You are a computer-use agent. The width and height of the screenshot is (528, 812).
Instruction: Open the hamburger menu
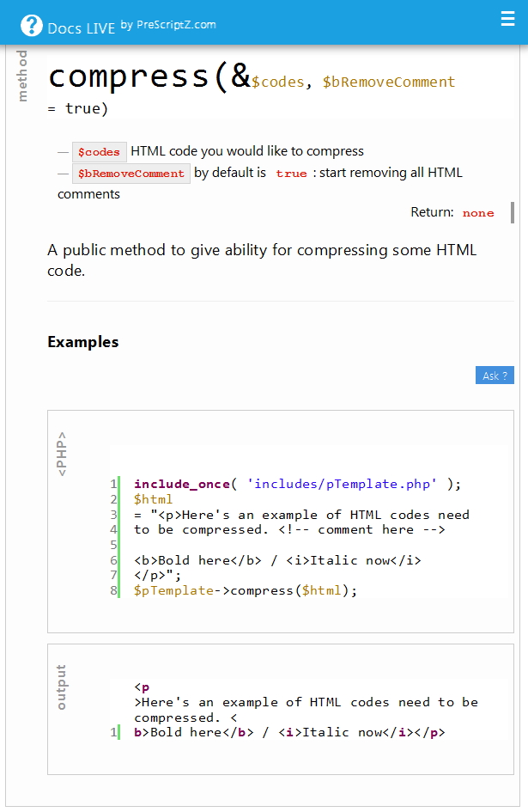click(507, 19)
